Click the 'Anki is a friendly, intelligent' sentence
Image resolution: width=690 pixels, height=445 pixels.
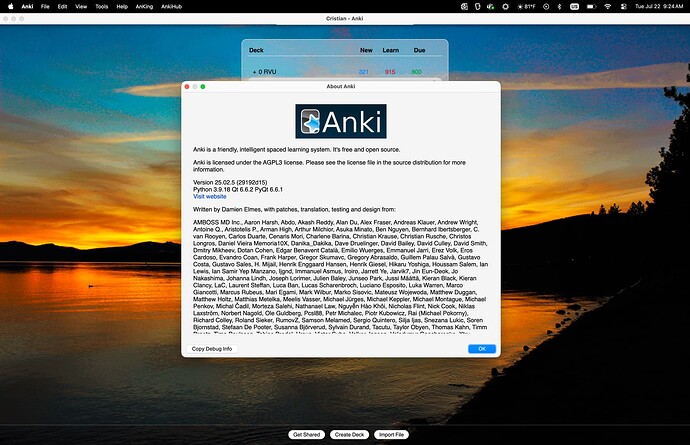[297, 150]
